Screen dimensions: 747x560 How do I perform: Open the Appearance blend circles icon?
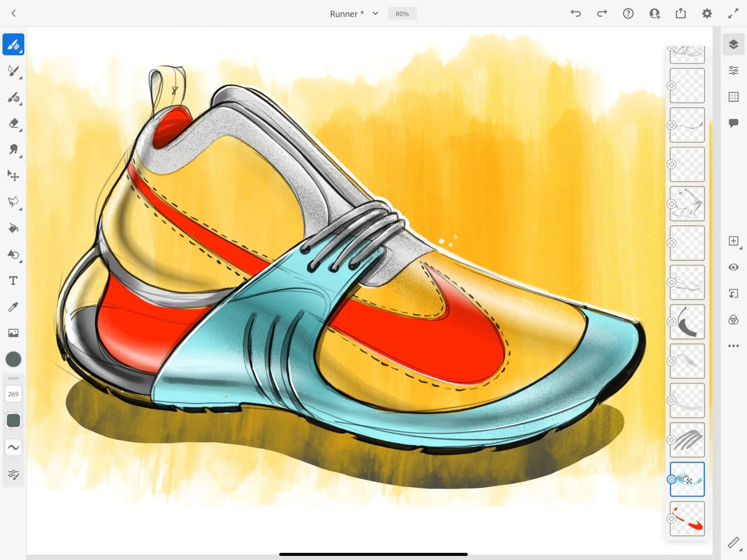[x=733, y=320]
